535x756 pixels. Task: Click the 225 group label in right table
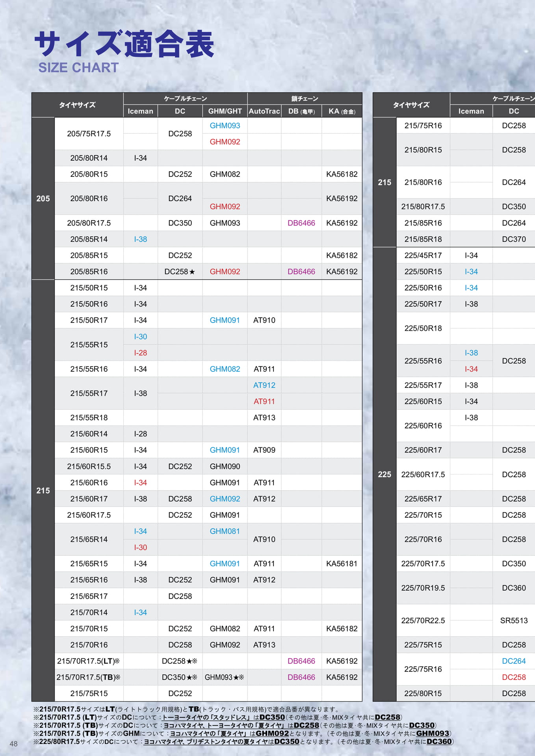pos(385,474)
